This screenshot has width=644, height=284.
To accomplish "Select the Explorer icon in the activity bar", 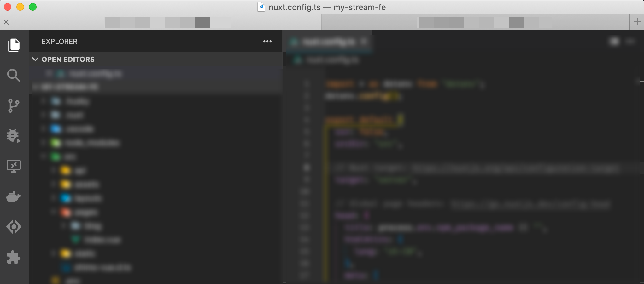I will 14,45.
